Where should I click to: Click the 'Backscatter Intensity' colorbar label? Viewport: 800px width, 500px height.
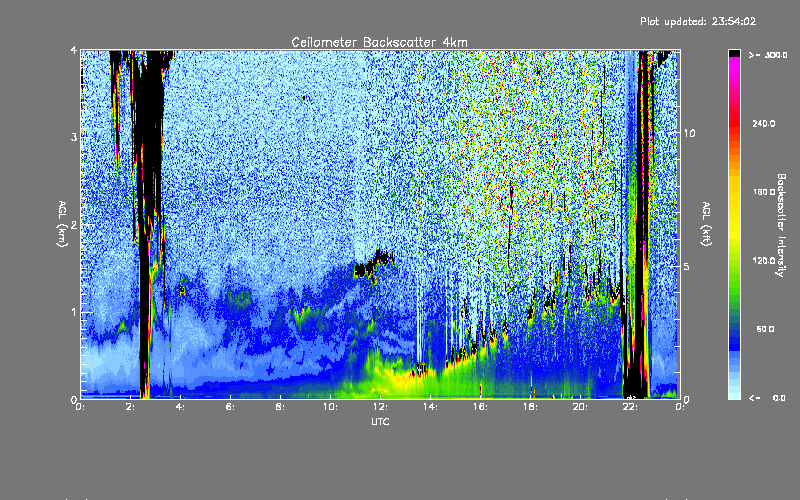[780, 225]
